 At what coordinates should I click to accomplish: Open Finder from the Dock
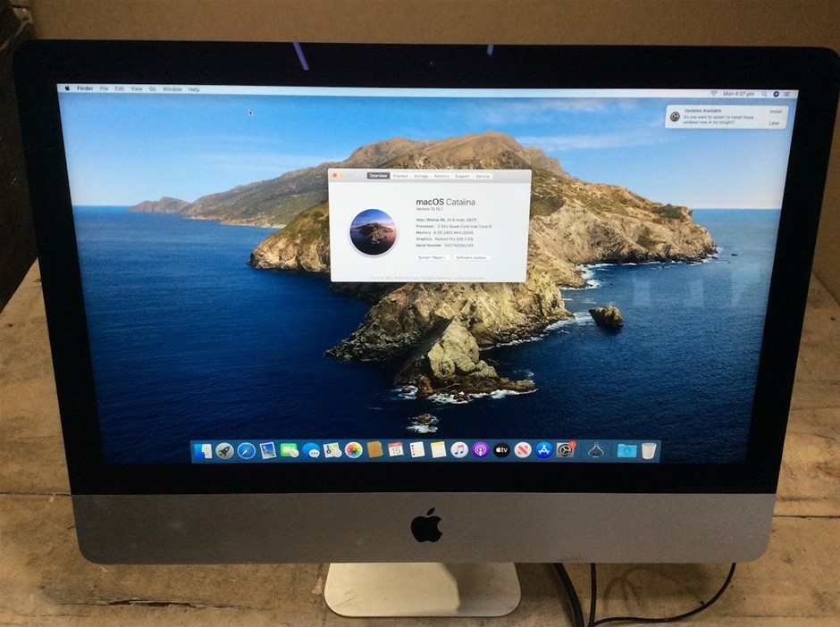pos(203,451)
